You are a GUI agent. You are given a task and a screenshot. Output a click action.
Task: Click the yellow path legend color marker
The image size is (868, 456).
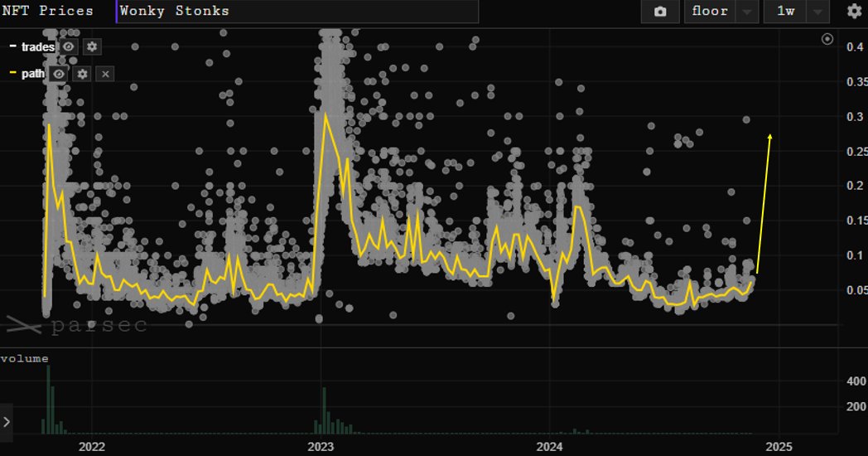click(13, 73)
